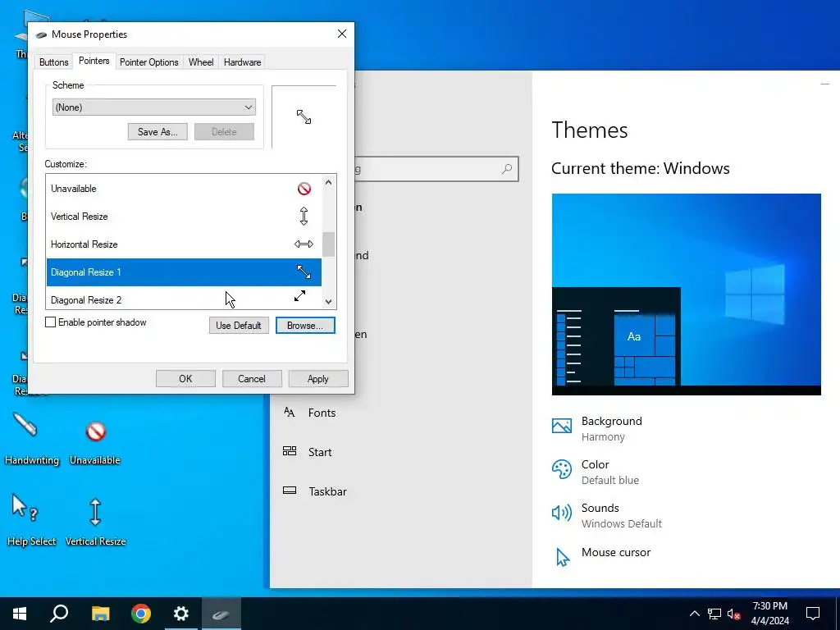
Task: Click the Sounds speaker icon in Themes
Action: pos(561,513)
